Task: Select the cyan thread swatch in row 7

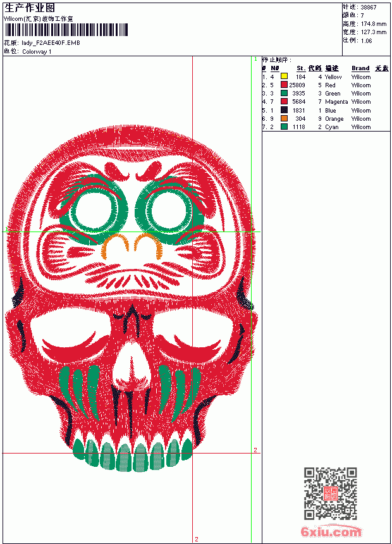Action: pyautogui.click(x=284, y=127)
